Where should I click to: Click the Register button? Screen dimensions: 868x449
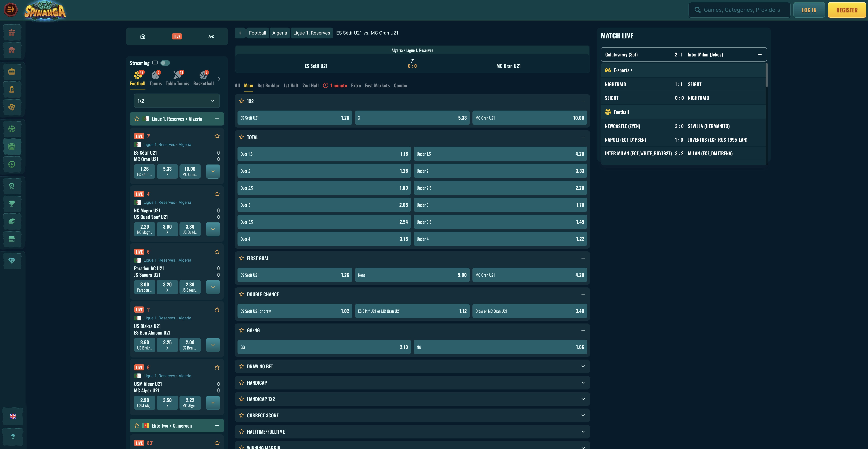pyautogui.click(x=846, y=10)
